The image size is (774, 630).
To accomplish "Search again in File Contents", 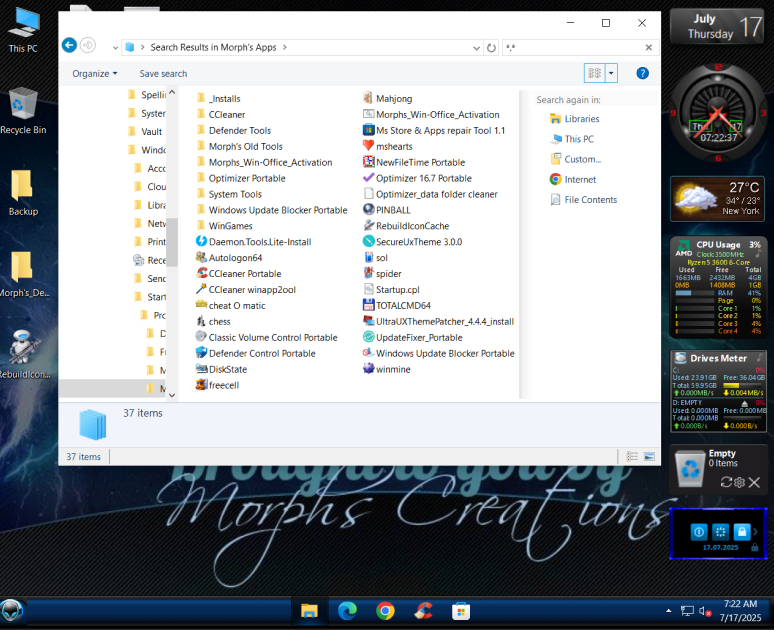I will tap(583, 200).
